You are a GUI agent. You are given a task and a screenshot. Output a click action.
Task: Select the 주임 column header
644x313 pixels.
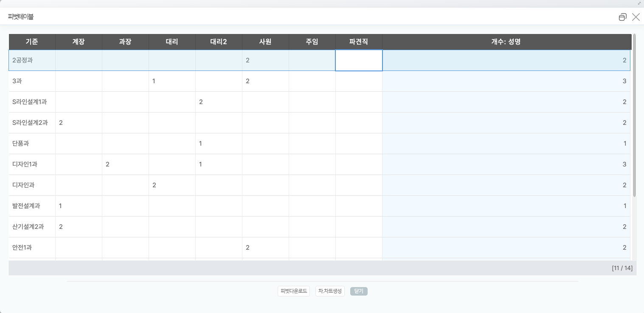(x=312, y=42)
